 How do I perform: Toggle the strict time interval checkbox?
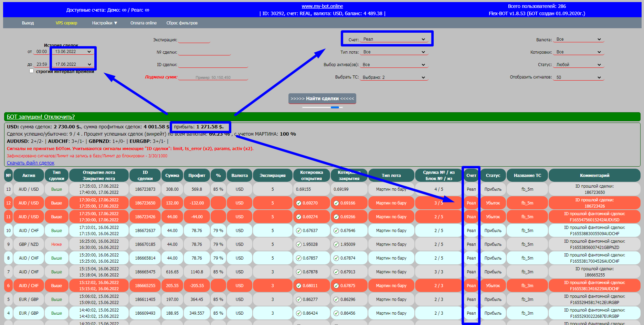tap(32, 71)
